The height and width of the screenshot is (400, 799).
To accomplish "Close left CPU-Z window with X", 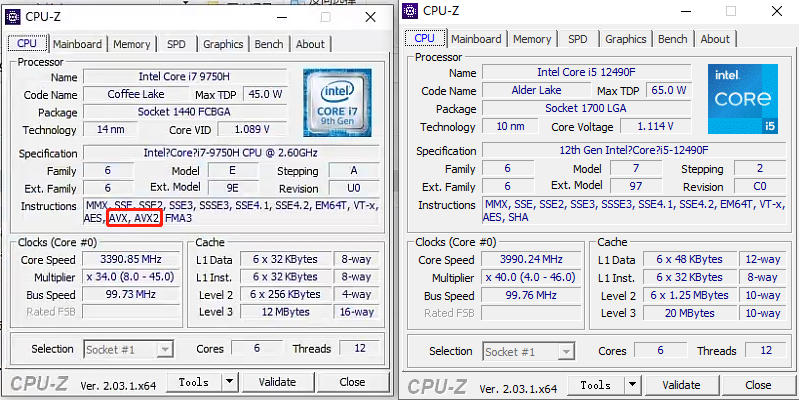I will [370, 17].
